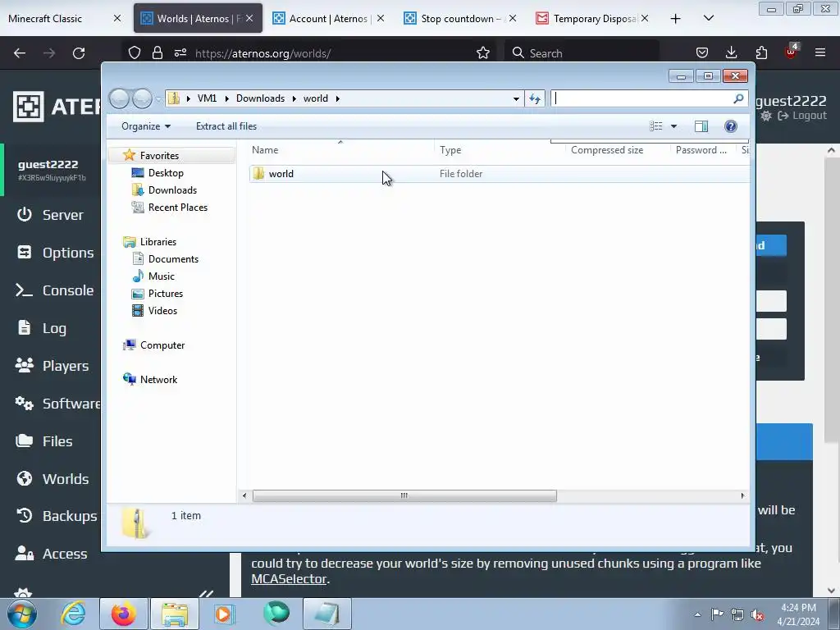840x630 pixels.
Task: Click Aternos Logout link
Action: click(x=802, y=116)
